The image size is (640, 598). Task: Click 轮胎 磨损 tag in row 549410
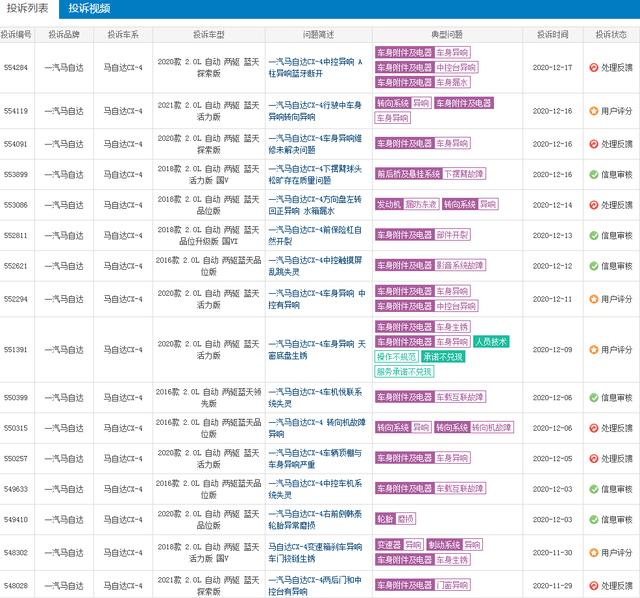click(x=395, y=519)
